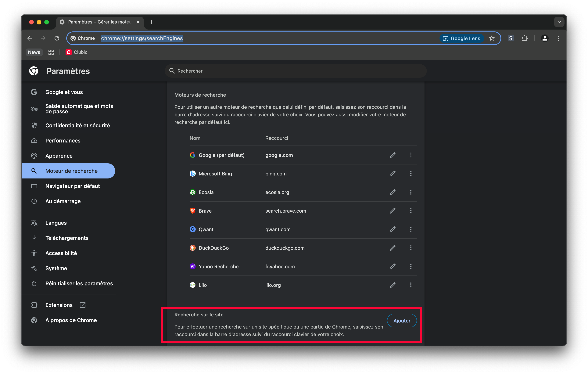The image size is (588, 374).
Task: Click the Ajouter button for site search
Action: pyautogui.click(x=402, y=321)
